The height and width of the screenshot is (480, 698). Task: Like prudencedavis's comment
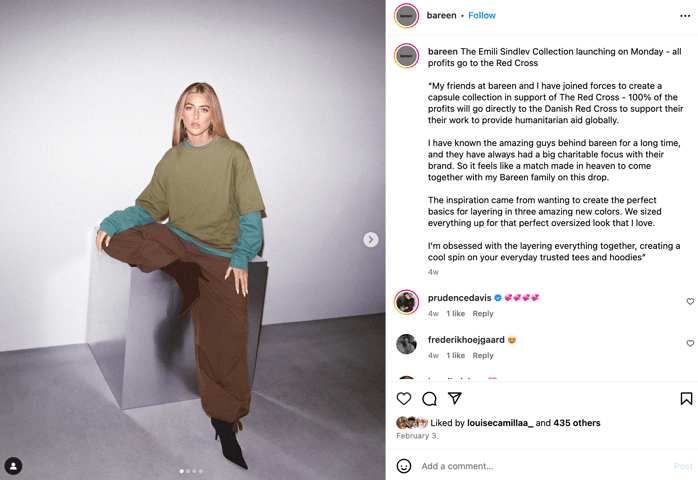click(x=690, y=301)
